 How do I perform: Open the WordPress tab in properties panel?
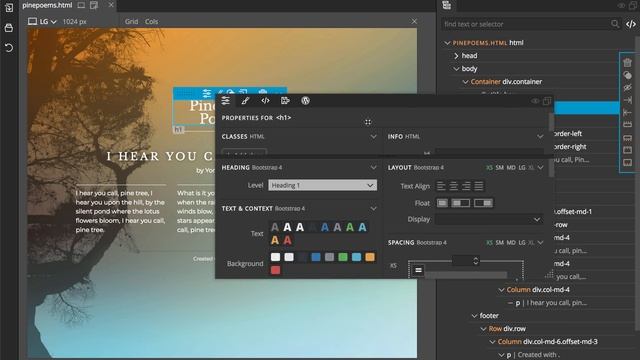305,101
